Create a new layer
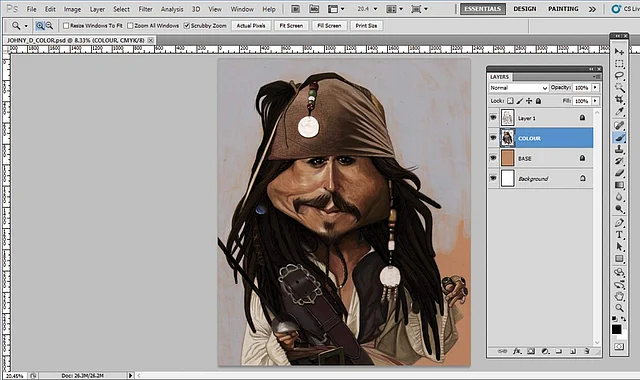 click(x=573, y=351)
